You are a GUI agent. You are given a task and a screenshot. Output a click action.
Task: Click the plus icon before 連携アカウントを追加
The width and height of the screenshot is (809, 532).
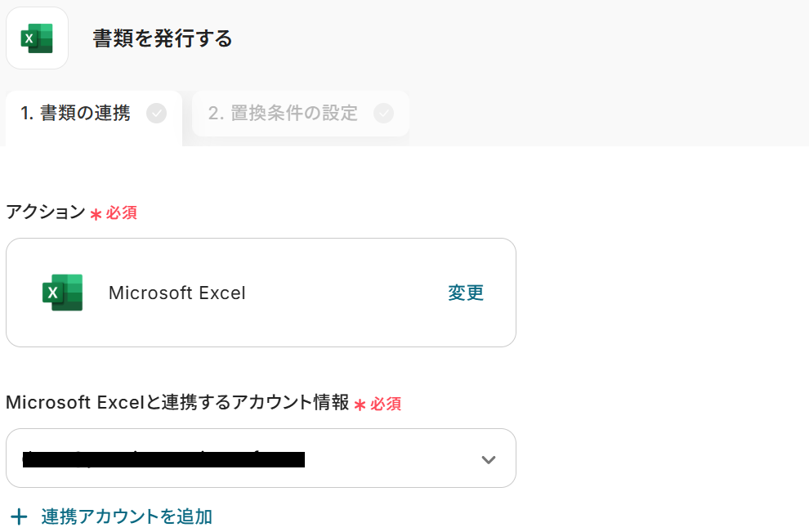pyautogui.click(x=18, y=516)
